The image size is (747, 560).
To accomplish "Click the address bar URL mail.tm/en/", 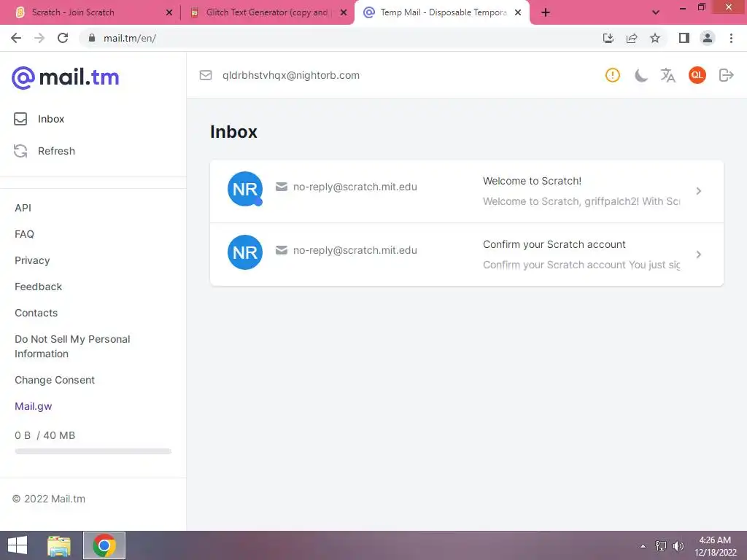I will [x=130, y=38].
